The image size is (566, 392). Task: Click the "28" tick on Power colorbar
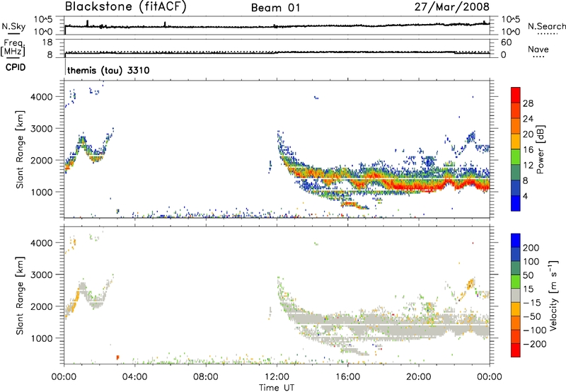(528, 103)
